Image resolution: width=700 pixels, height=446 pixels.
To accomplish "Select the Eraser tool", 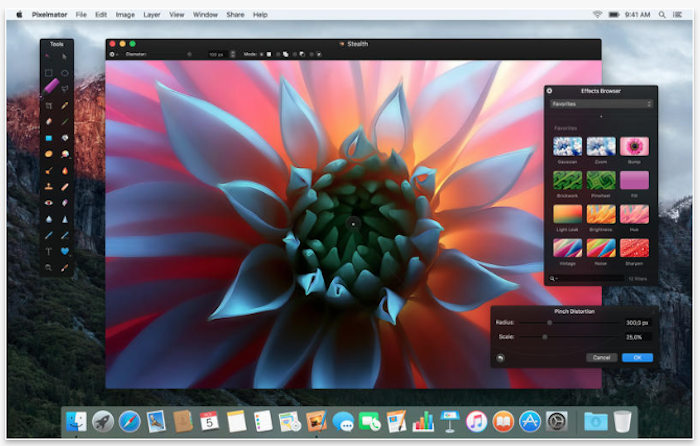I will point(49,121).
